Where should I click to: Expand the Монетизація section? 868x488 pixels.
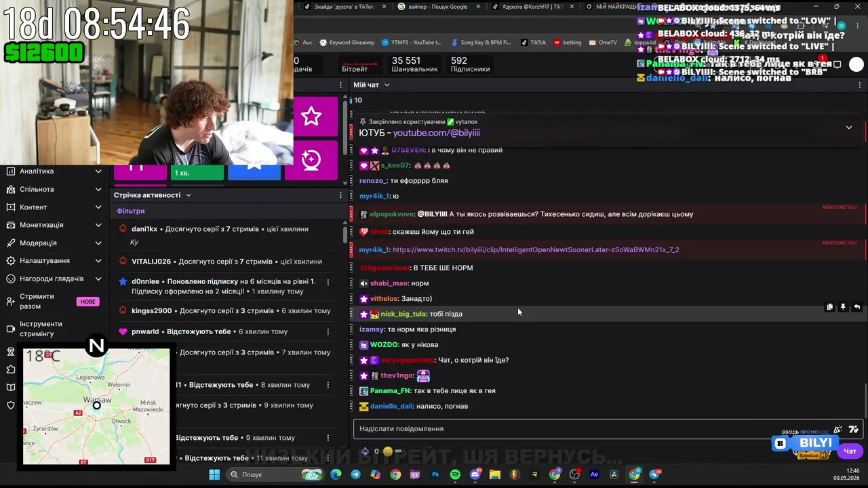tap(98, 225)
